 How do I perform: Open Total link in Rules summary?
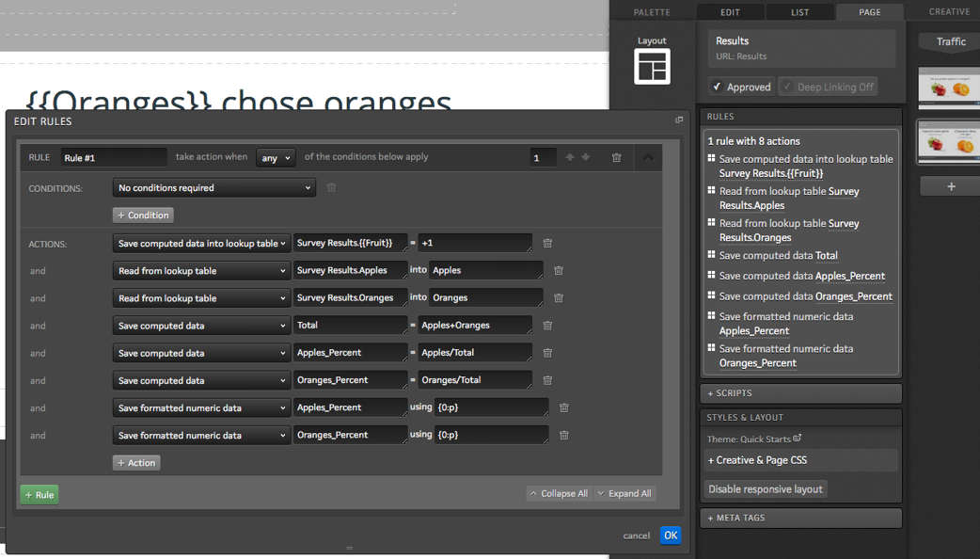click(827, 255)
